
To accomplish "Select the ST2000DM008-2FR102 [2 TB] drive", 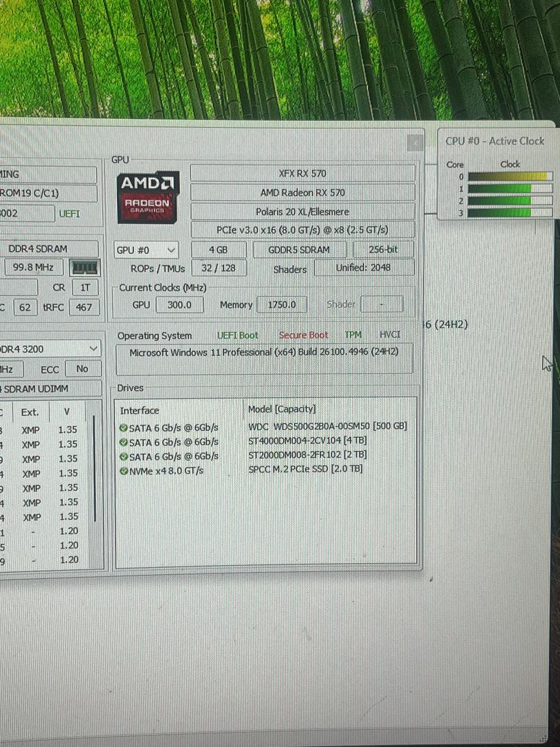I will [308, 455].
